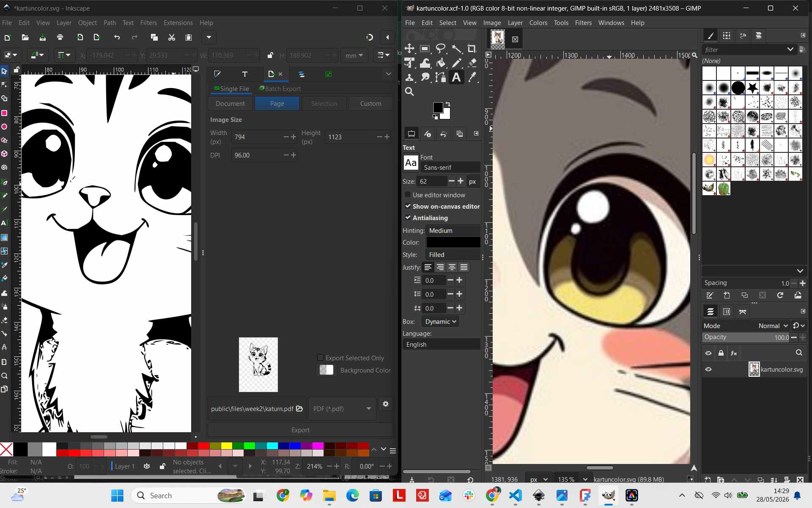Image resolution: width=812 pixels, height=508 pixels.
Task: Choose Document export area button
Action: (x=230, y=103)
